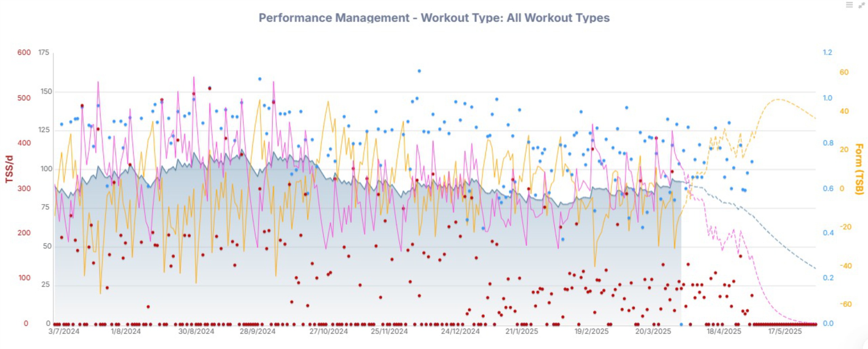Click the 17/5/2025 date label
Viewport: 868px width, 349px height.
pyautogui.click(x=785, y=331)
